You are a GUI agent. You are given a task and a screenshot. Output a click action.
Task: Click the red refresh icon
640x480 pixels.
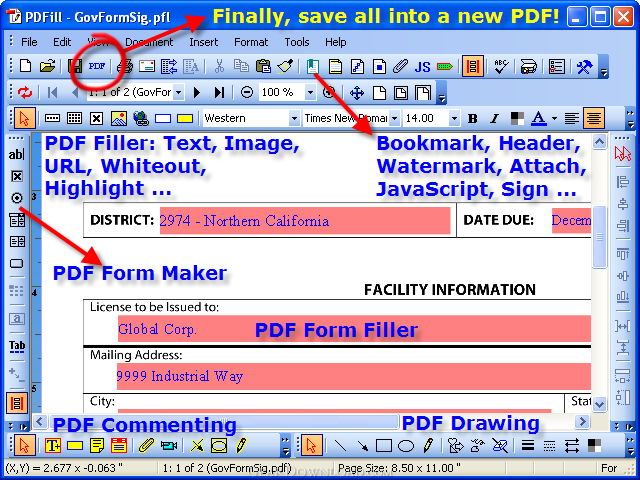pyautogui.click(x=25, y=92)
